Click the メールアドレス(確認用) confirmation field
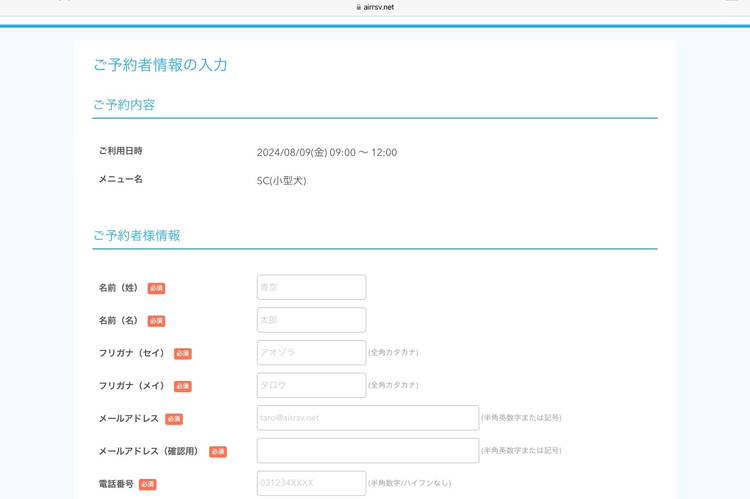 pos(367,451)
